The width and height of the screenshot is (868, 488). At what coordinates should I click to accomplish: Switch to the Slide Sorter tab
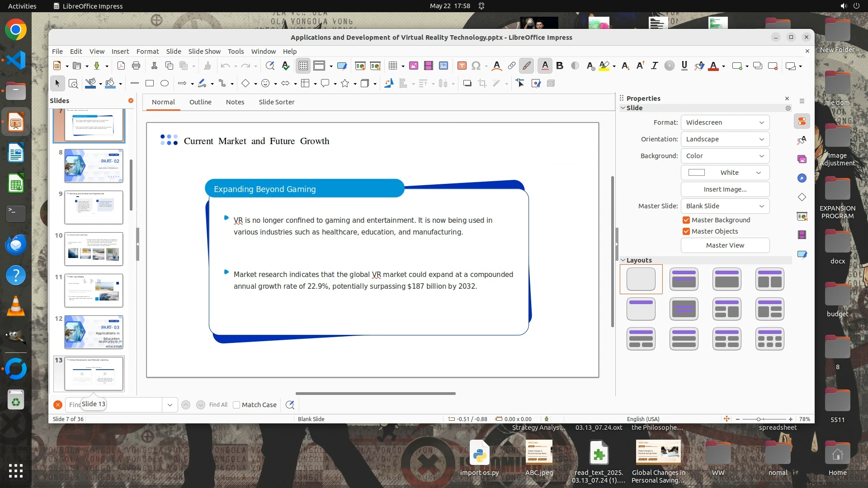pos(276,102)
